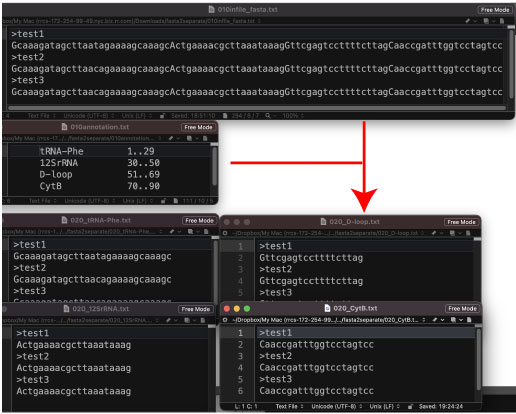Image resolution: width=516 pixels, height=414 pixels.
Task: Click the outline icon left of 020_CytB.txt path
Action: point(225,320)
